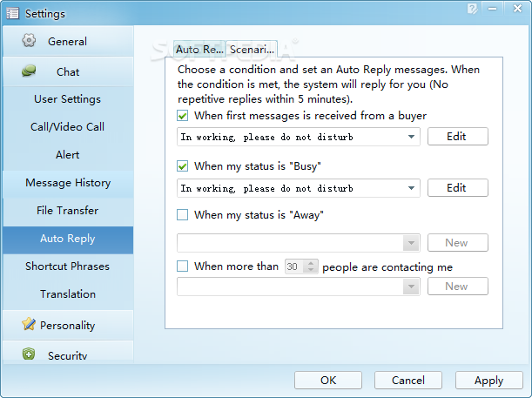Click the people count number field
Screen dimensions: 532x398
coord(293,266)
